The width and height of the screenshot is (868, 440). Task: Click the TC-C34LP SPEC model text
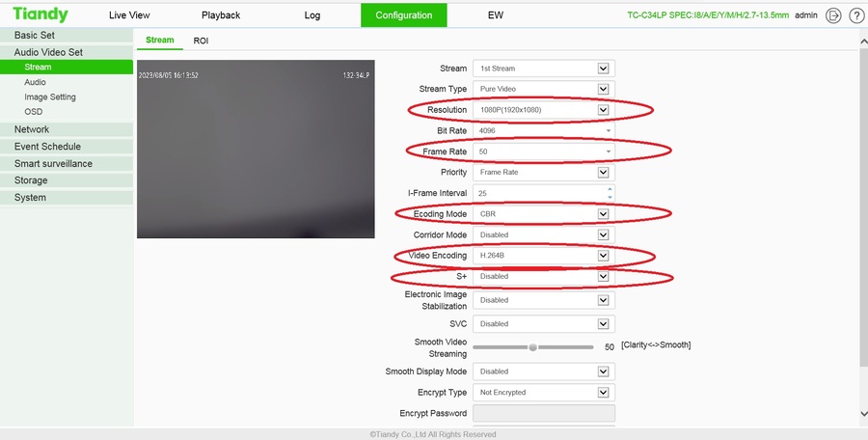(708, 15)
